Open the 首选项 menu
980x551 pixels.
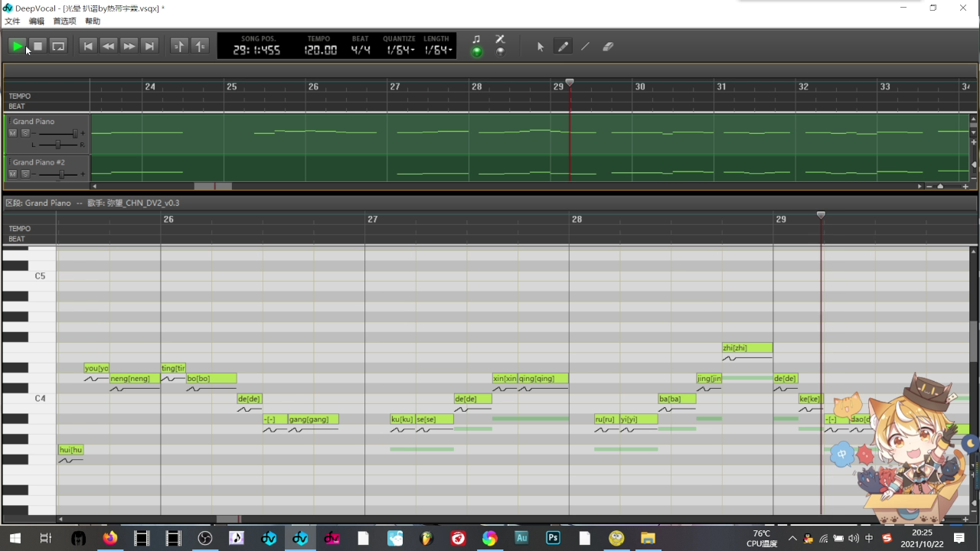[64, 21]
